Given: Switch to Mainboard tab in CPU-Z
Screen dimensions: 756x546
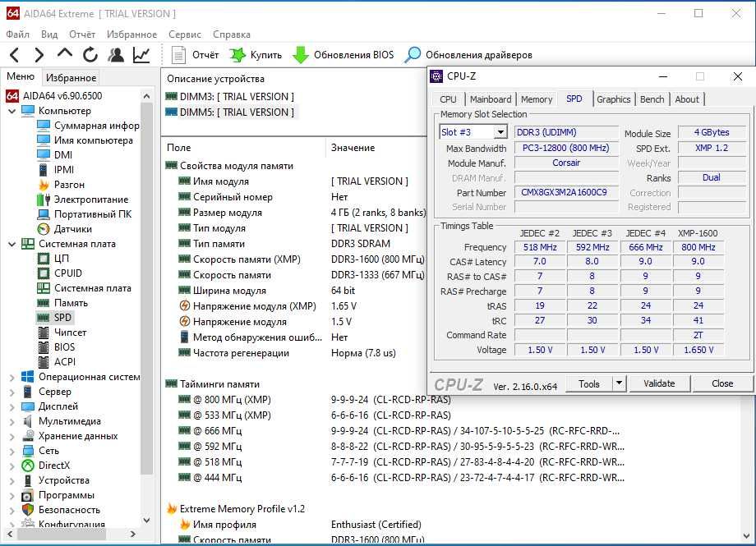Looking at the screenshot, I should tap(491, 99).
